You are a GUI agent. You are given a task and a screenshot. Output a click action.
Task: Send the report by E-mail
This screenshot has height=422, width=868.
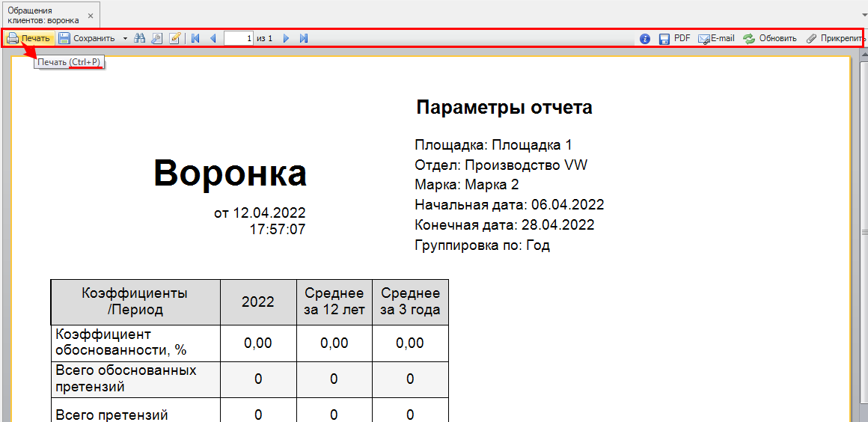point(716,38)
